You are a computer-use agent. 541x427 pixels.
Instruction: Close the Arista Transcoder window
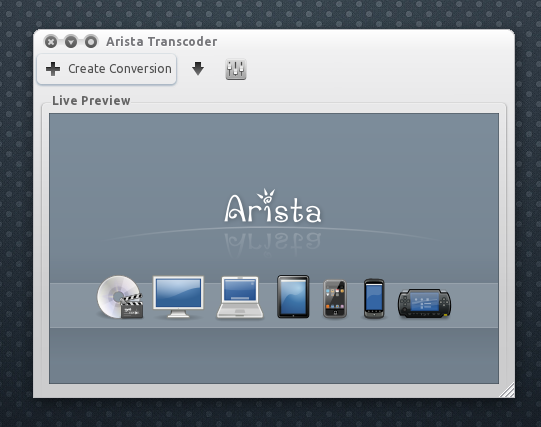[51, 42]
